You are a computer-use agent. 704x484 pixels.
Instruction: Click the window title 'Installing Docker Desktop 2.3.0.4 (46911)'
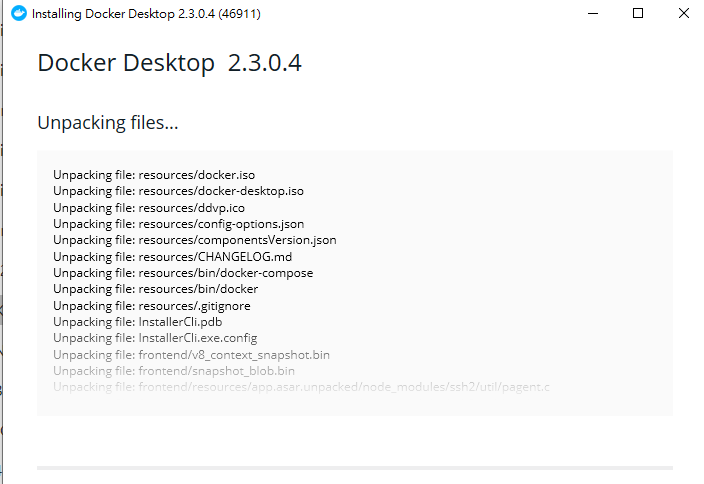coord(146,14)
